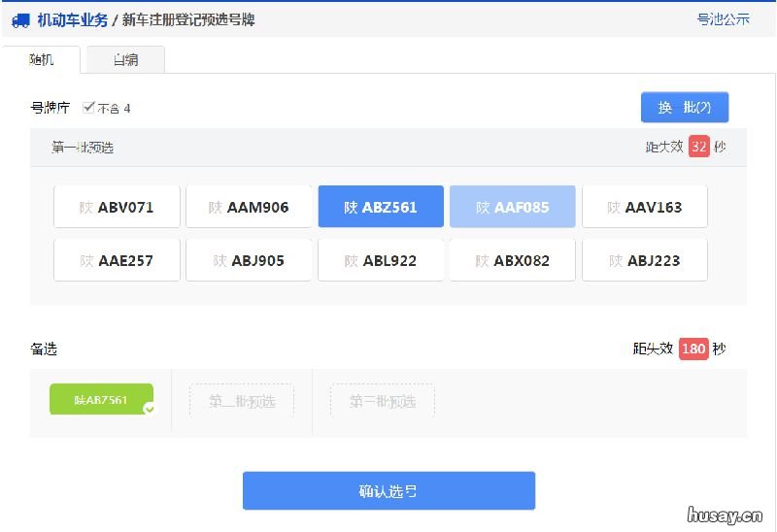Click the checkmark badge on green plate

tap(149, 409)
